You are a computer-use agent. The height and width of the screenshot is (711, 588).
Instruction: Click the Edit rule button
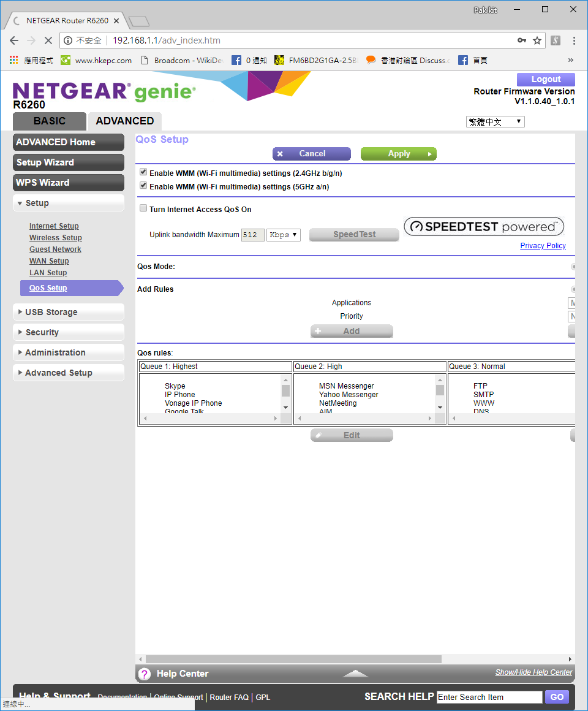(352, 435)
